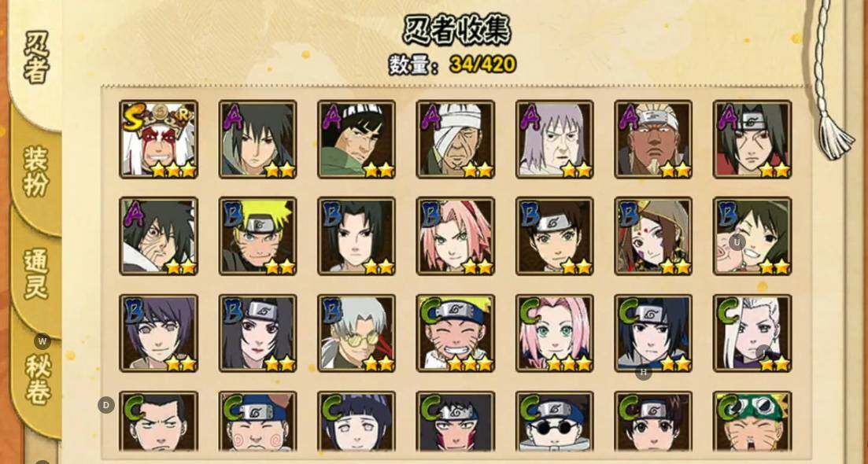Click the B-rank pink-haired Sakura portrait
Image resolution: width=868 pixels, height=464 pixels.
coord(456,236)
